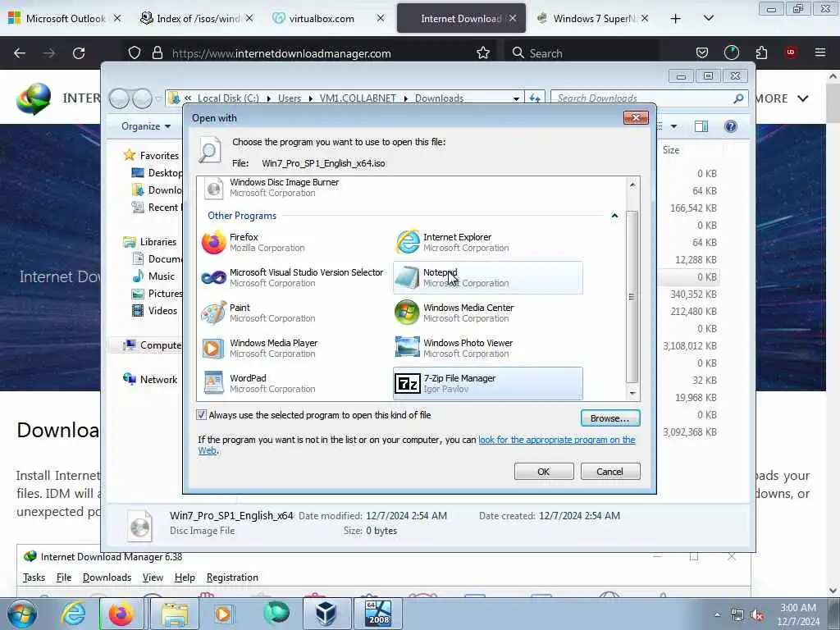The width and height of the screenshot is (840, 630).
Task: Click the uBlock shield icon in Firefox toolbar
Action: point(790,52)
